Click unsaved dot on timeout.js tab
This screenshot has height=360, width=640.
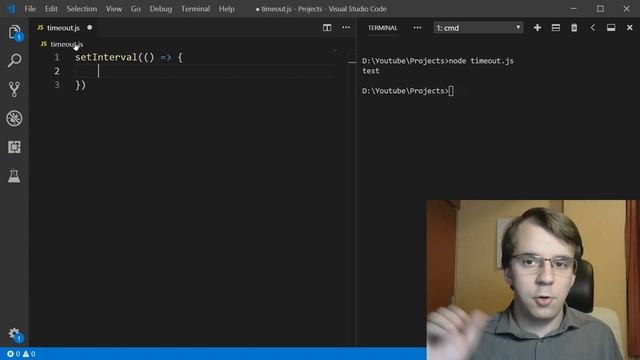point(89,28)
